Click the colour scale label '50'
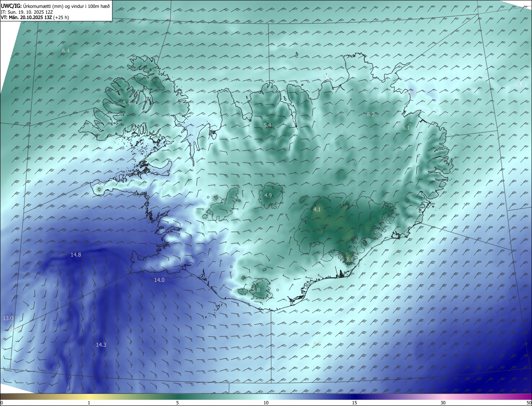This screenshot has height=406, width=532. coord(528,403)
